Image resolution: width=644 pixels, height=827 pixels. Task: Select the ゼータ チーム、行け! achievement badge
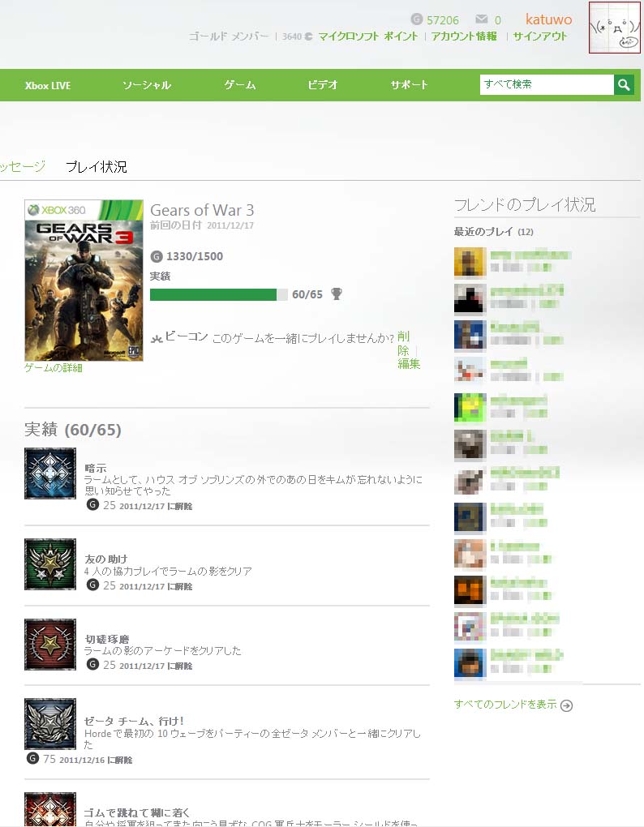pos(50,723)
